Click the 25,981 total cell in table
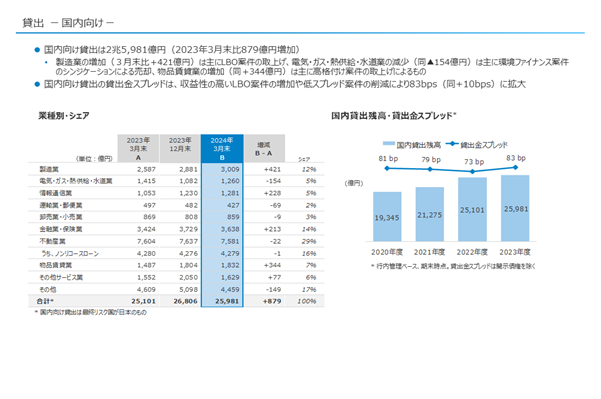The image size is (601, 399). point(227,301)
